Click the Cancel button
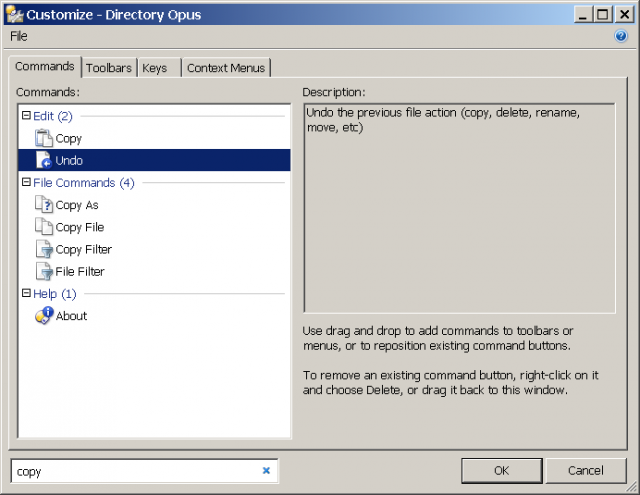The height and width of the screenshot is (495, 640). [x=586, y=471]
